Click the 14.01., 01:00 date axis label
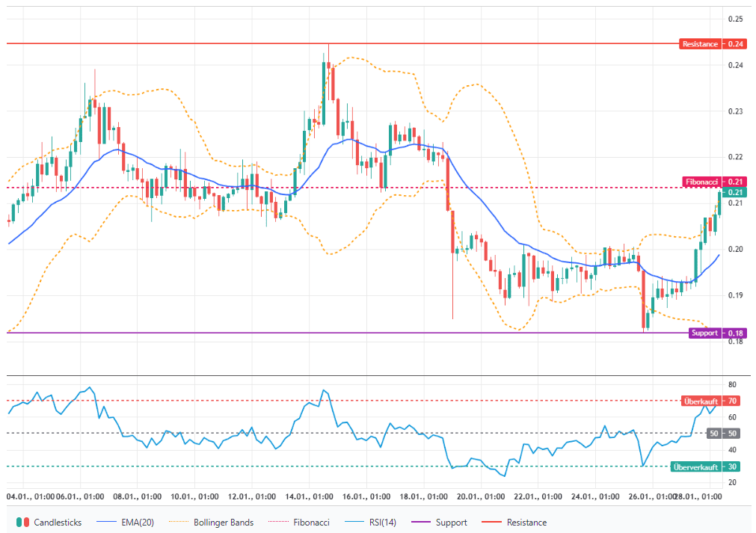 pyautogui.click(x=309, y=496)
